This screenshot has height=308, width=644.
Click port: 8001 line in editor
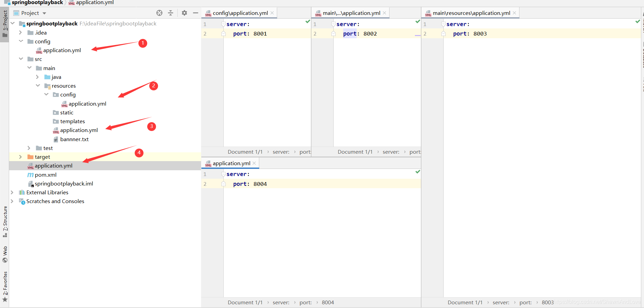[x=250, y=34]
